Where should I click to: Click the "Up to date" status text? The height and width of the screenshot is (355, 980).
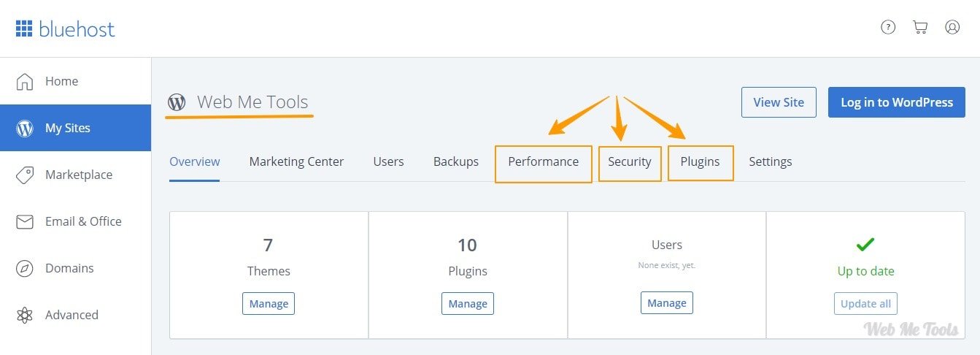[x=865, y=271]
